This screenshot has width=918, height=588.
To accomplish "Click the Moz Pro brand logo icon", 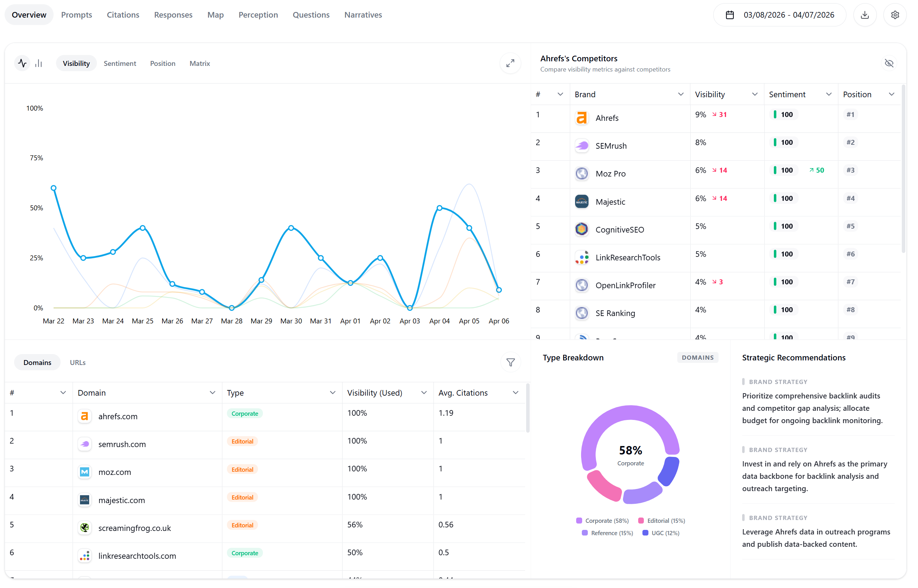I will tap(581, 174).
